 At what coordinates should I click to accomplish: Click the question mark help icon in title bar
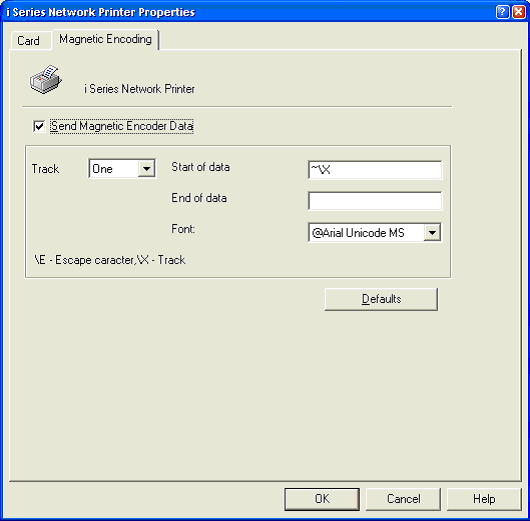(x=502, y=12)
